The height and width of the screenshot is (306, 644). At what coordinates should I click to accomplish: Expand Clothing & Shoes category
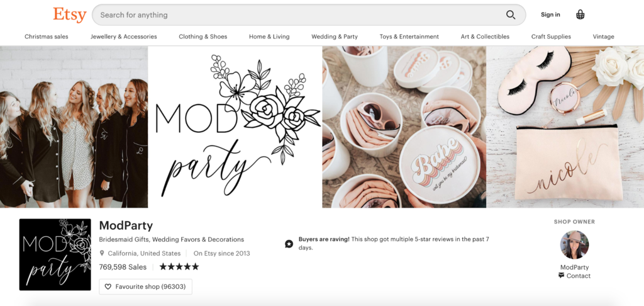[x=203, y=37]
